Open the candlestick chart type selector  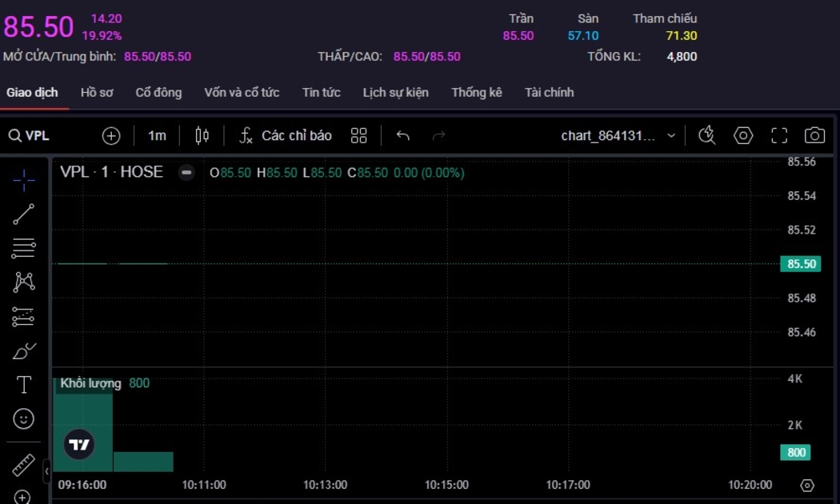(202, 135)
